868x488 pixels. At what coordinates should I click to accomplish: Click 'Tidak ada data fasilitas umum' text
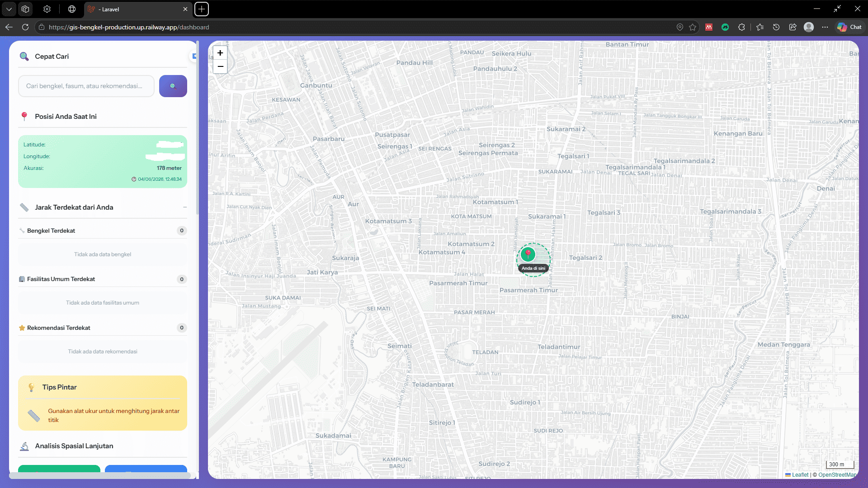click(x=103, y=303)
